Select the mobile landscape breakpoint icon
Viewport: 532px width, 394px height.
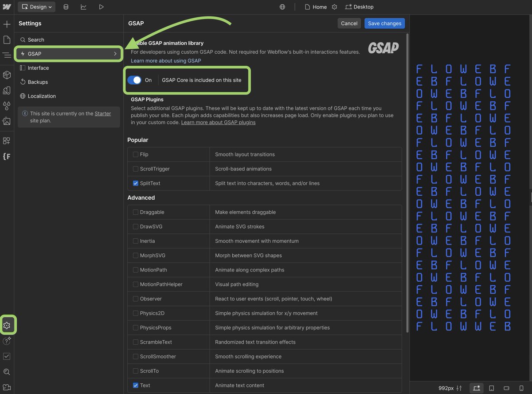pos(507,388)
